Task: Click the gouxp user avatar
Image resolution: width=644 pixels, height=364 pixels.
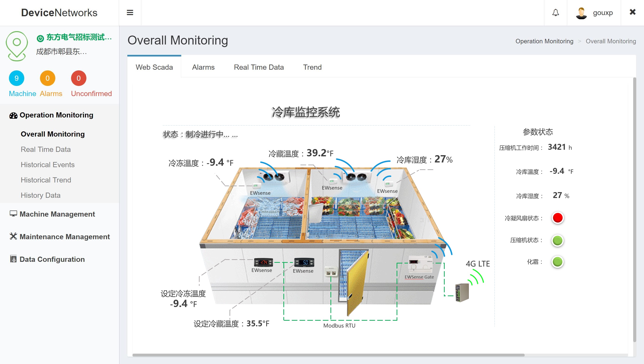Action: click(x=581, y=13)
